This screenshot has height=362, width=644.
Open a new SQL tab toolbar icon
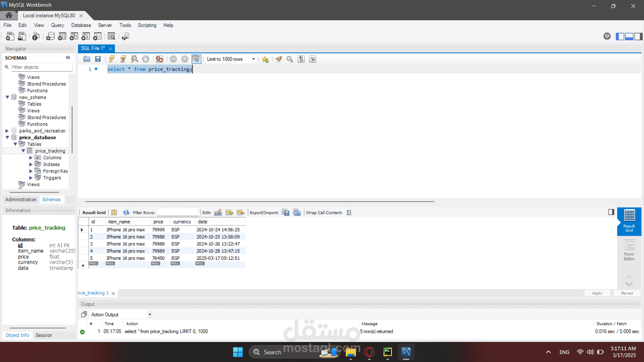tap(10, 36)
